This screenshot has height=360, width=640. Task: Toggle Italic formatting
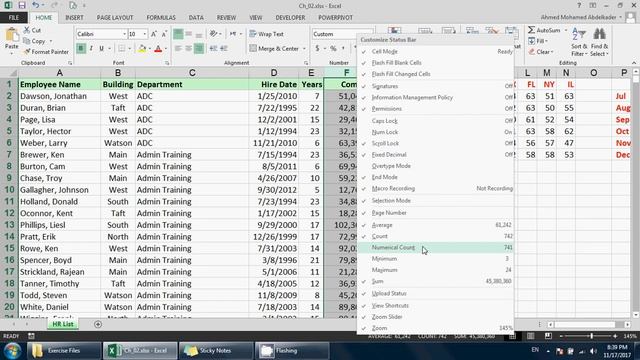pyautogui.click(x=91, y=49)
